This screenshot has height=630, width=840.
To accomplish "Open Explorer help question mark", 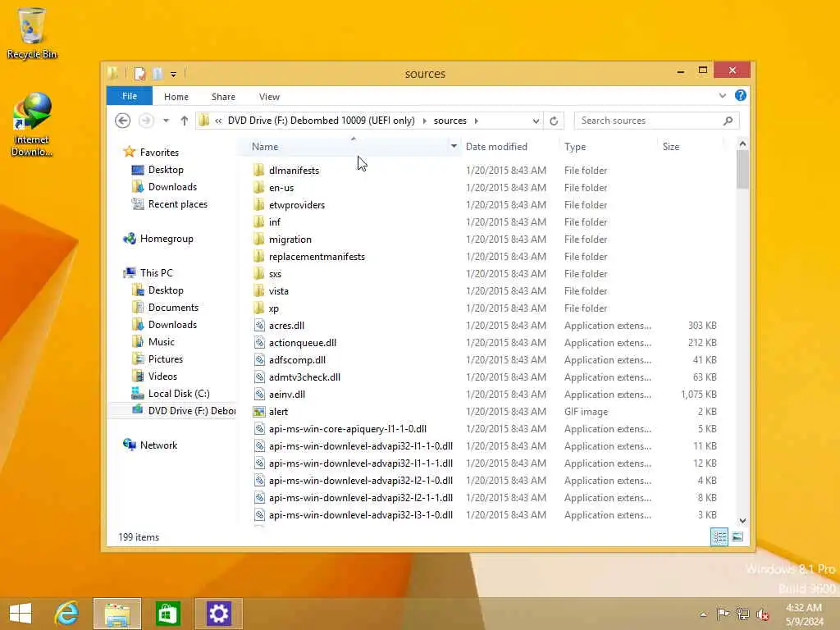I will [741, 95].
